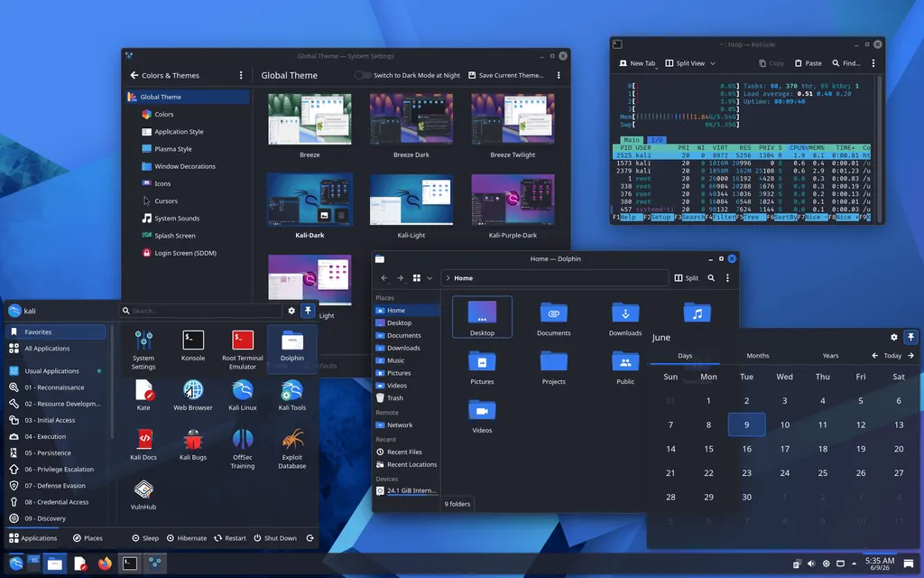This screenshot has width=924, height=578.
Task: Open the Dolphin kebab menu
Action: pyautogui.click(x=727, y=278)
